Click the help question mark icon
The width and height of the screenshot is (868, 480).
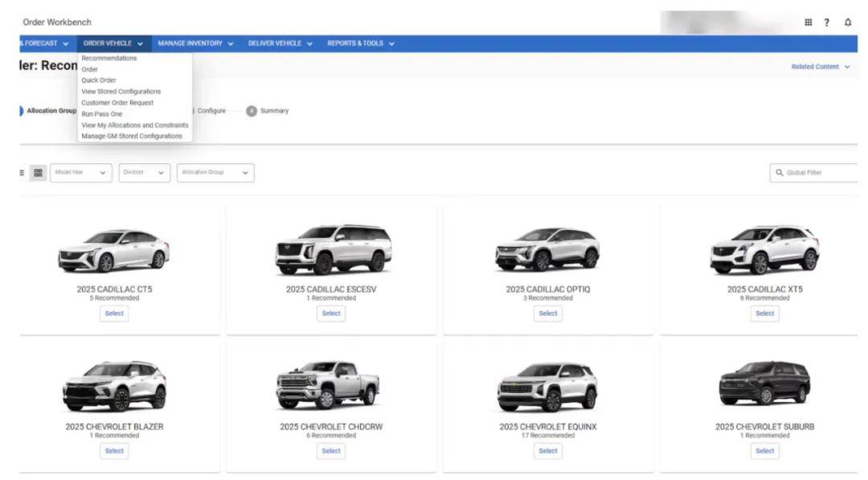click(826, 23)
